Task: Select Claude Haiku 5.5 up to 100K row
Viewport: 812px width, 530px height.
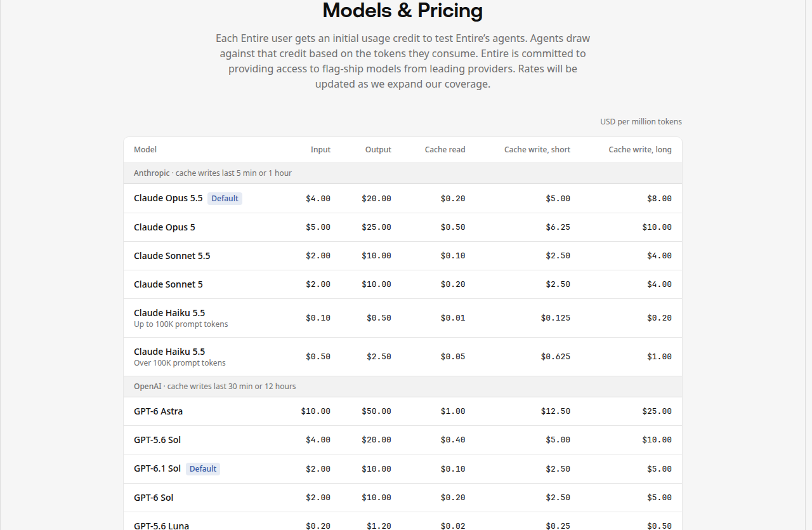Action: (x=403, y=318)
